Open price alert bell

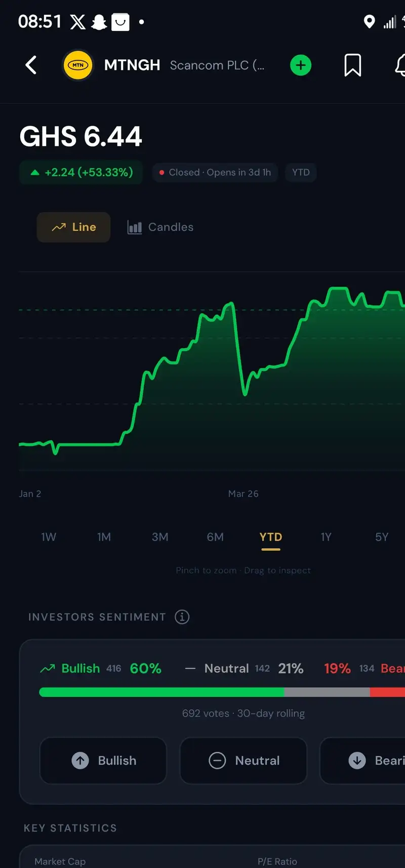[400, 65]
